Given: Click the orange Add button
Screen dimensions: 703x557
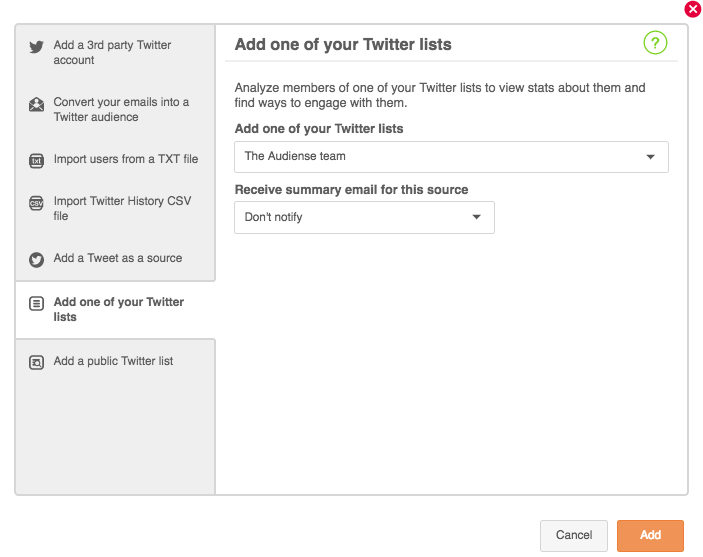Looking at the screenshot, I should [x=650, y=535].
